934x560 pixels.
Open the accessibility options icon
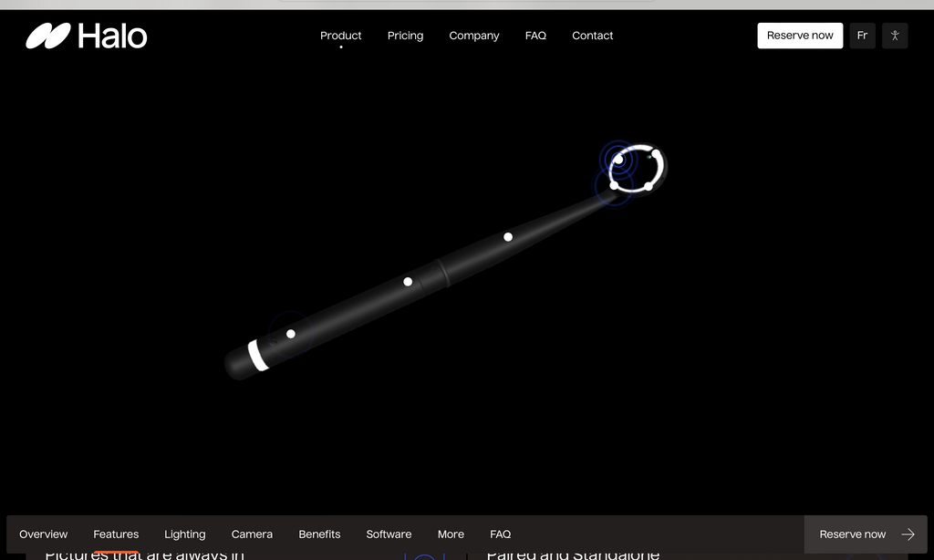click(895, 36)
